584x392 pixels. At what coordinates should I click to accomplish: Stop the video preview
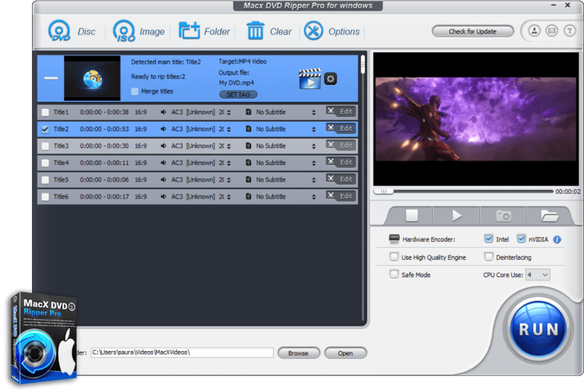[x=411, y=215]
